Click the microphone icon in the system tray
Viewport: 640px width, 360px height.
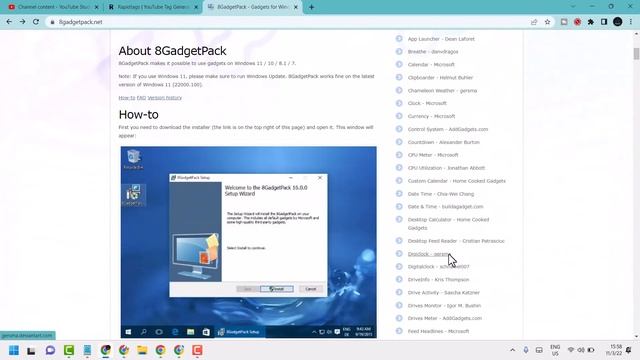click(x=526, y=350)
